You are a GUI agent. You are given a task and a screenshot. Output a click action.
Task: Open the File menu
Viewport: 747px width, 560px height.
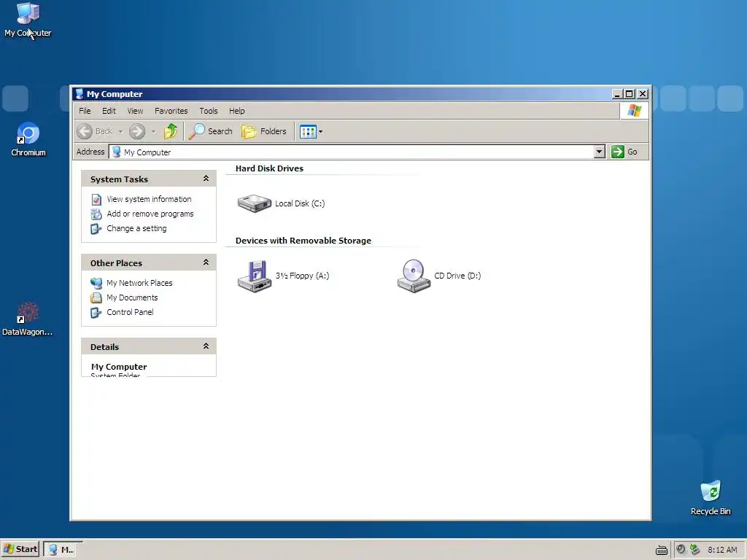click(x=85, y=111)
